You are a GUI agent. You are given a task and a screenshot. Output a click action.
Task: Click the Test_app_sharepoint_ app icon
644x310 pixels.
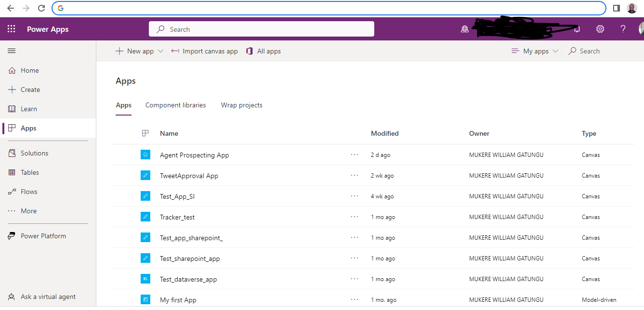point(145,237)
